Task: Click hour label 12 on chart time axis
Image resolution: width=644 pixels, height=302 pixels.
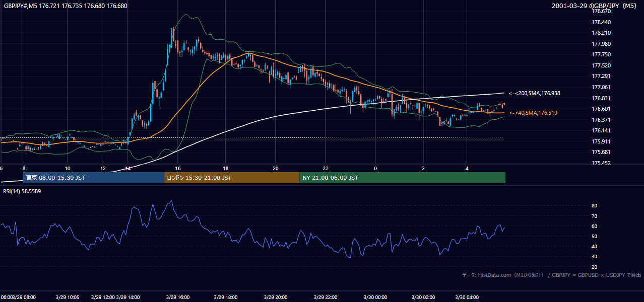Action: click(103, 168)
